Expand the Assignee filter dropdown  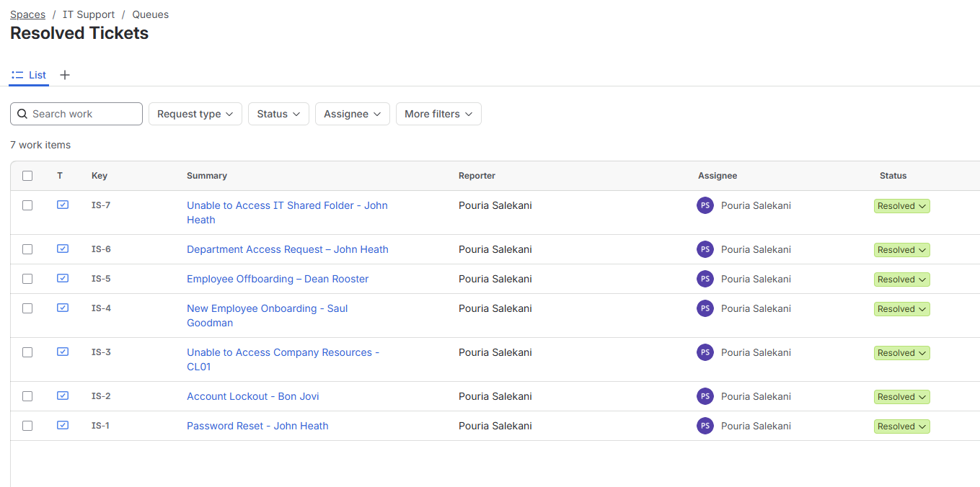(x=353, y=114)
